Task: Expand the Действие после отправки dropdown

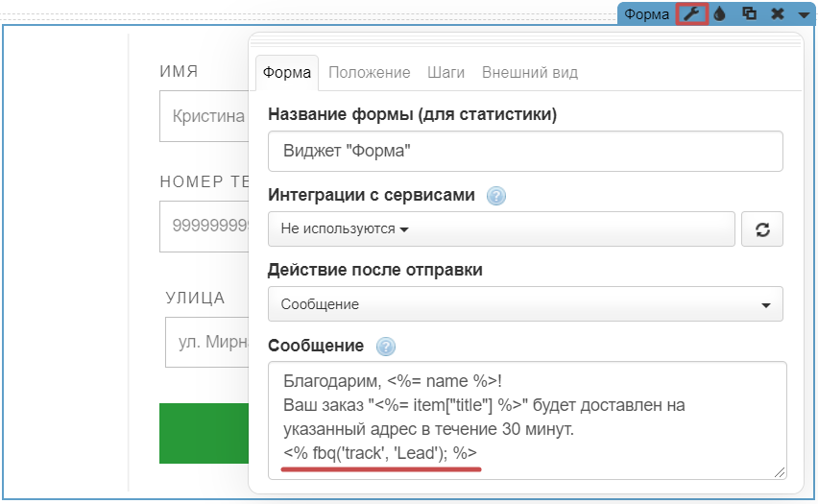Action: [x=525, y=304]
